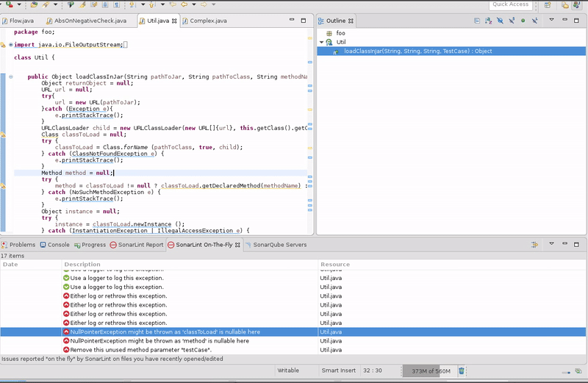Close the Util.java editor tab
This screenshot has height=383, width=588.
[x=174, y=21]
